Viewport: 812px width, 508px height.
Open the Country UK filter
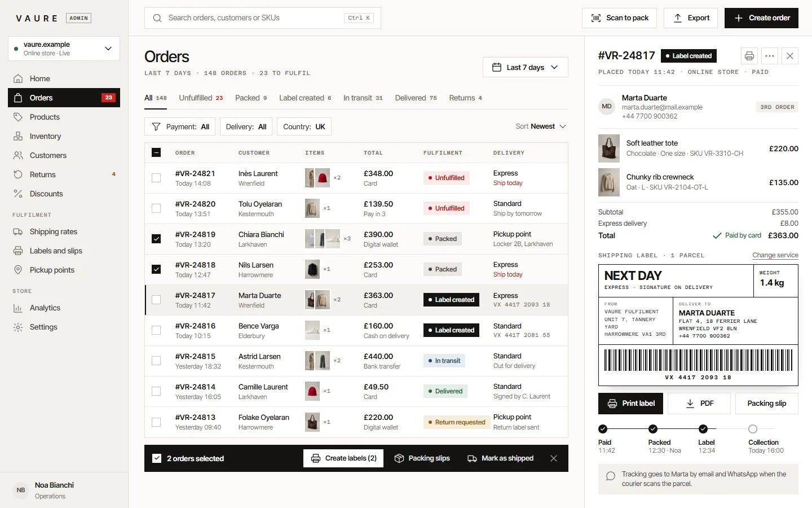[x=304, y=126]
